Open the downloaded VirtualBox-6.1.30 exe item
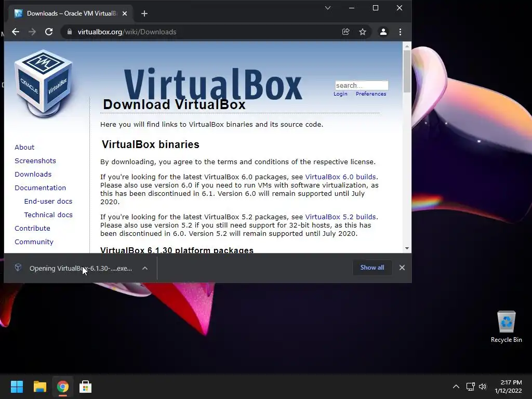The height and width of the screenshot is (399, 532). (81, 269)
